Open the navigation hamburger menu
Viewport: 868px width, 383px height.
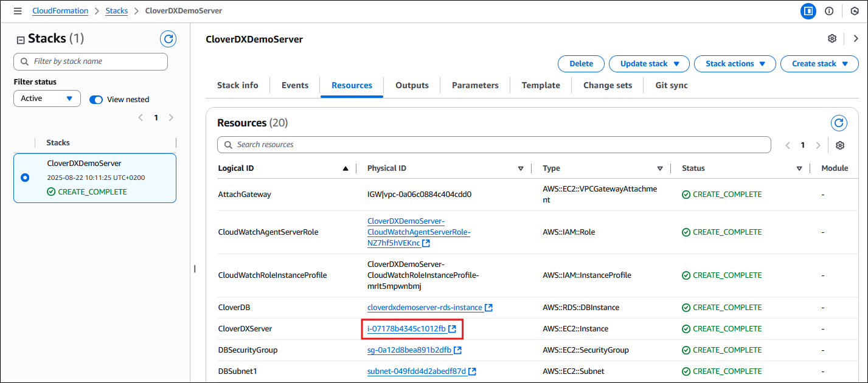18,10
